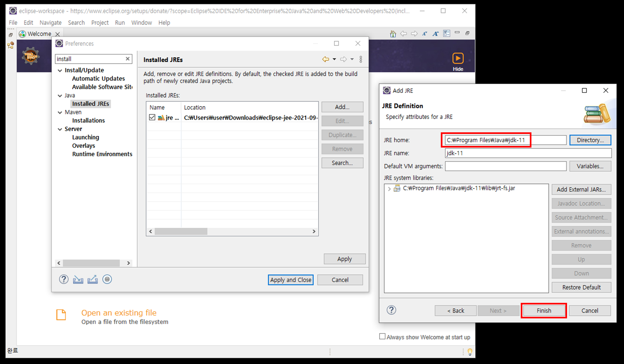Image resolution: width=624 pixels, height=364 pixels.
Task: Open the Window menu
Action: coord(141,23)
